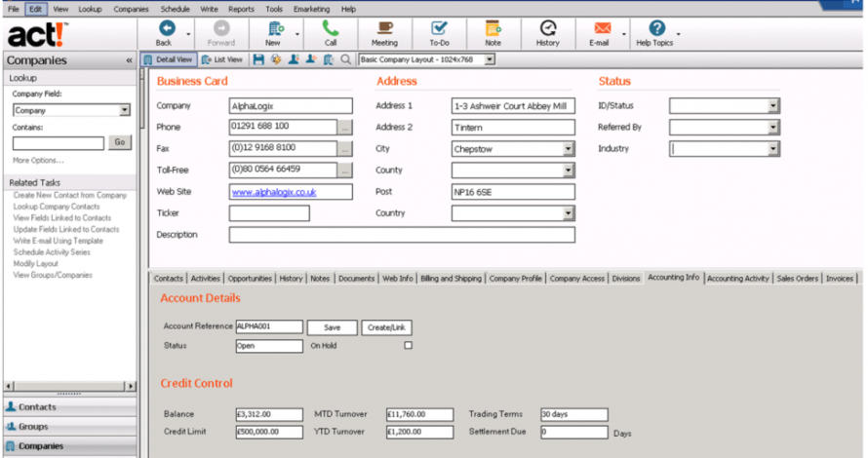The height and width of the screenshot is (458, 868).
Task: Open the ID/Status dropdown
Action: coord(773,105)
